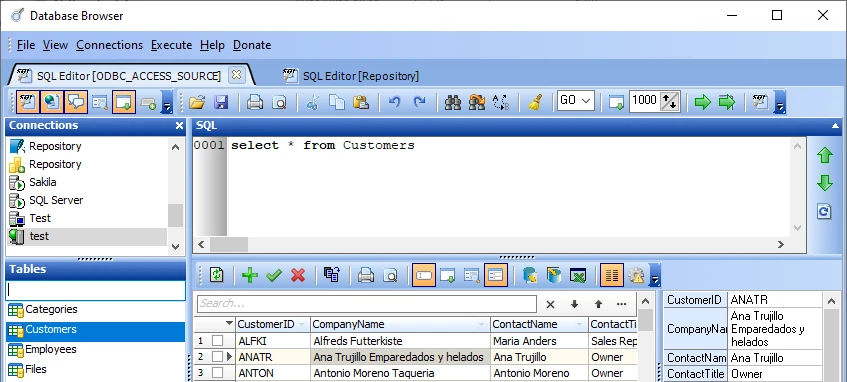
Task: Click the Cut scissors icon
Action: click(312, 102)
